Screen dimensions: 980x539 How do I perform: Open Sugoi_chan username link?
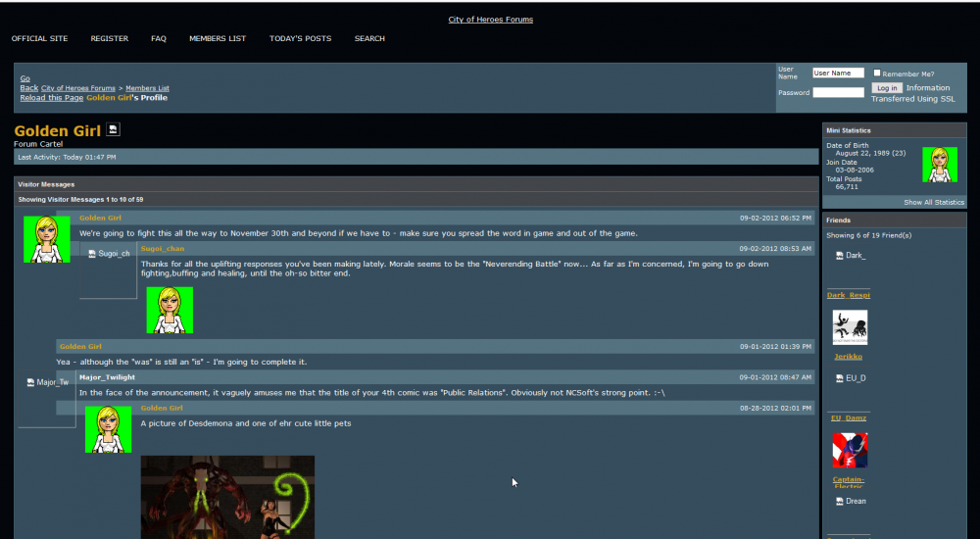pos(163,249)
